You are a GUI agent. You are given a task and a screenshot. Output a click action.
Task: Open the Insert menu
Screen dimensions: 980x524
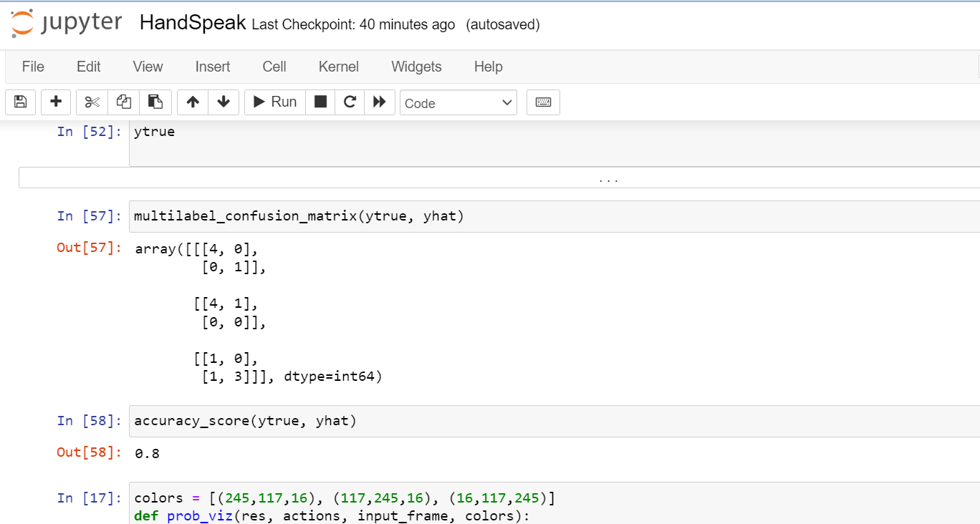click(212, 67)
